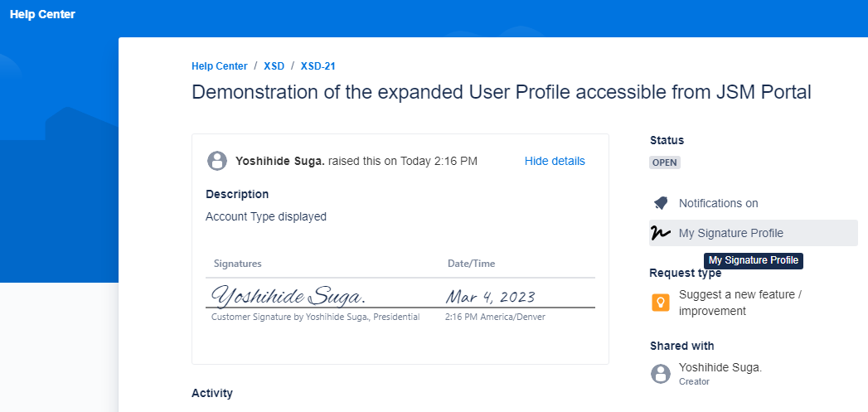Click the OPEN status badge
Image resolution: width=868 pixels, height=412 pixels.
click(x=664, y=162)
